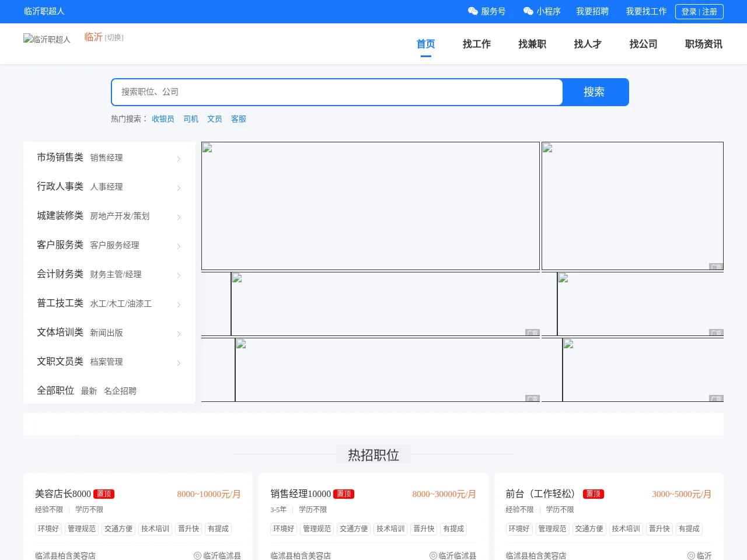Expand the 行政人事类 category arrow
Image resolution: width=747 pixels, height=560 pixels.
pyautogui.click(x=179, y=188)
